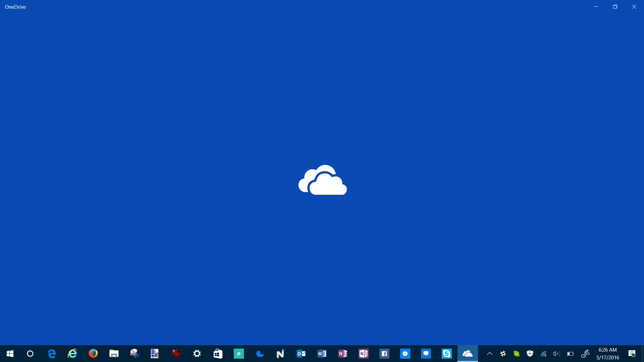The width and height of the screenshot is (644, 362).
Task: Select active OneDrive taskbar button
Action: pyautogui.click(x=467, y=354)
